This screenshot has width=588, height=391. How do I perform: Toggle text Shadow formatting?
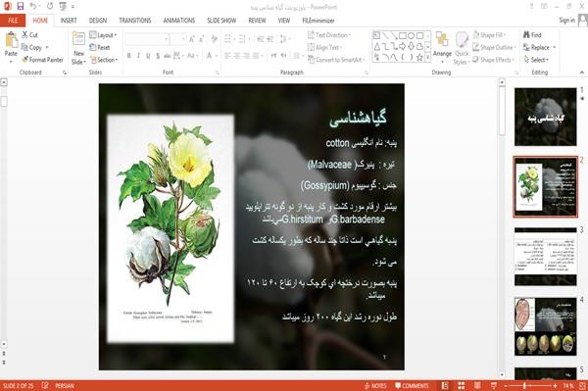click(x=158, y=56)
